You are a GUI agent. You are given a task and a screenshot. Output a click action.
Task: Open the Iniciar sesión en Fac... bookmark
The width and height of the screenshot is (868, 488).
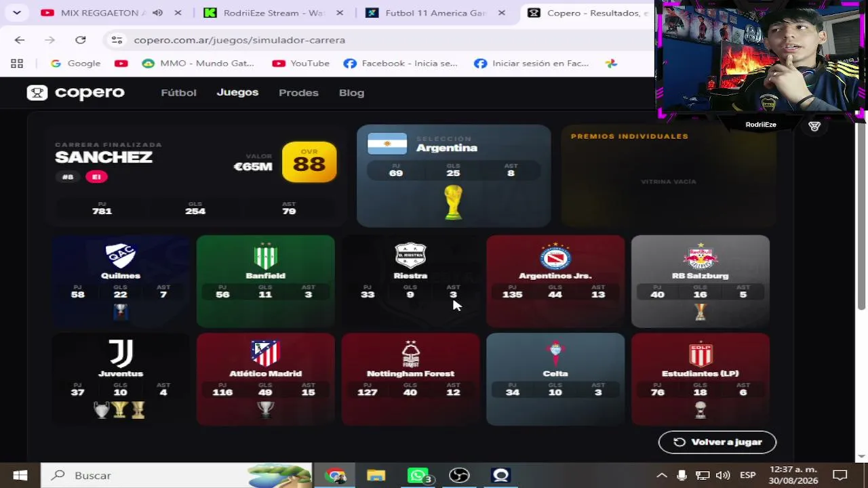coord(532,63)
